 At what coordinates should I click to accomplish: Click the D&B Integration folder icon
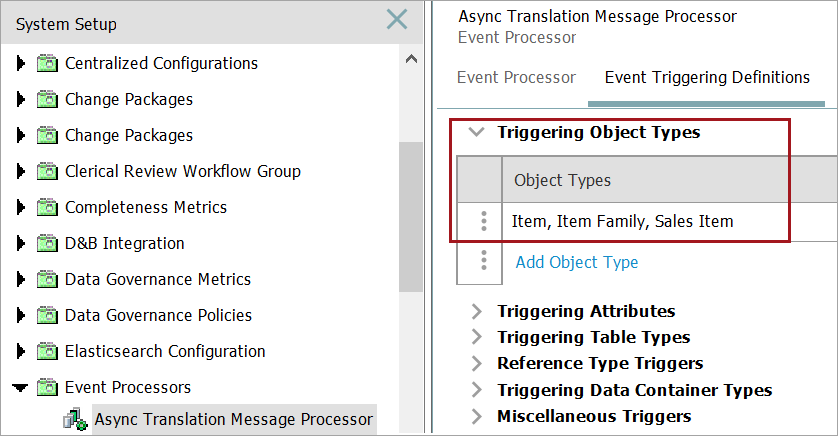click(48, 244)
